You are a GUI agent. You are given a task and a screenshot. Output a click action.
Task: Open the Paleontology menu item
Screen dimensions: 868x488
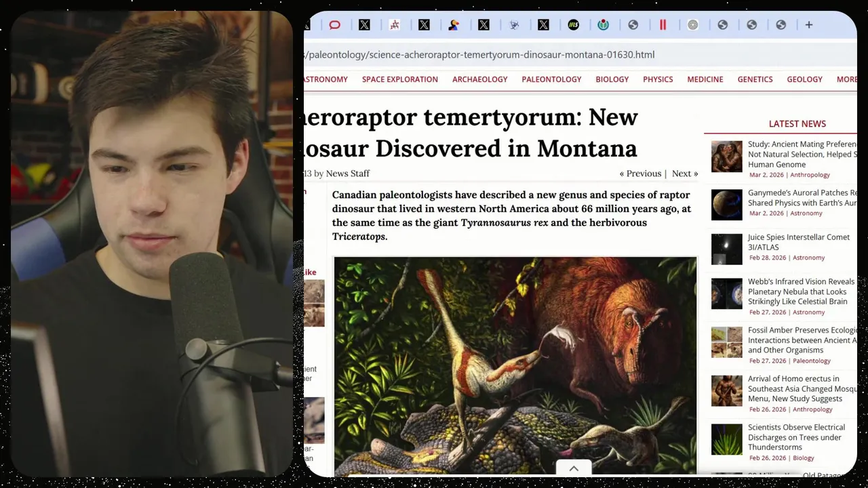pyautogui.click(x=551, y=79)
